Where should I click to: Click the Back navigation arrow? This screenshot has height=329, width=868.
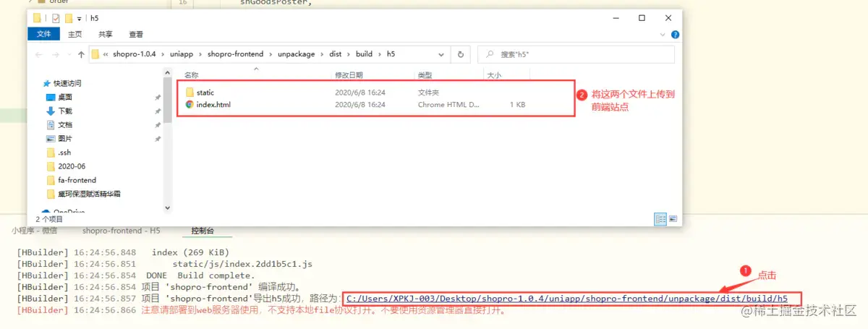(37, 54)
